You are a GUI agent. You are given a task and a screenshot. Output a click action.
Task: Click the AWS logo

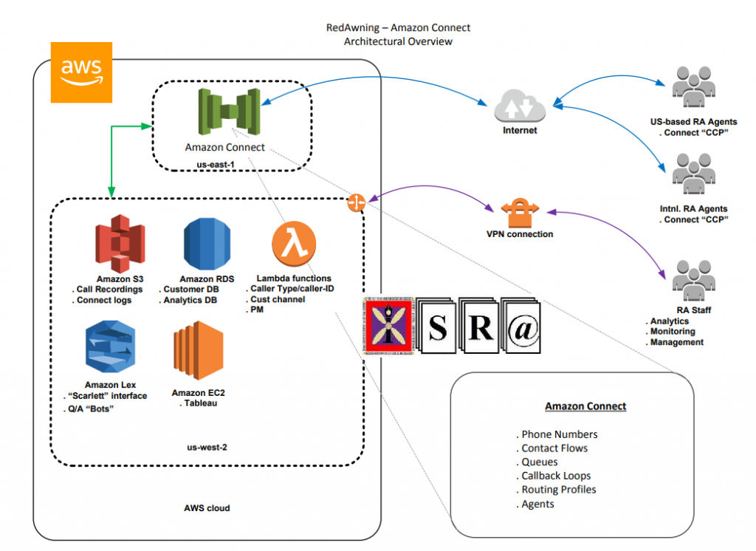81,72
